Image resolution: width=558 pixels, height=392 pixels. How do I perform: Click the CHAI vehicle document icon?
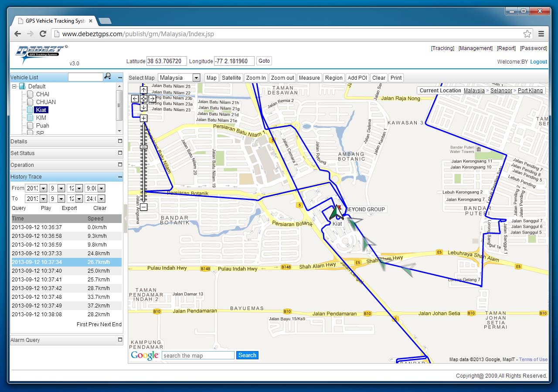pos(30,94)
